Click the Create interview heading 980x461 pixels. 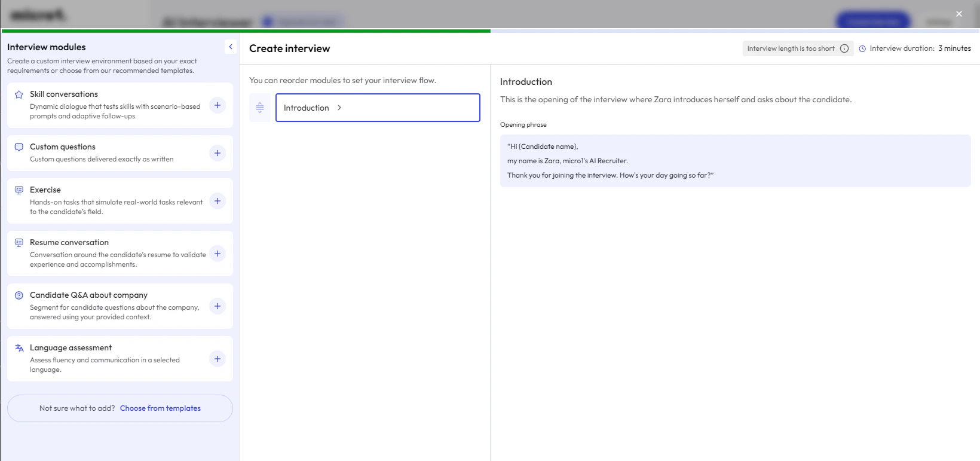point(289,48)
